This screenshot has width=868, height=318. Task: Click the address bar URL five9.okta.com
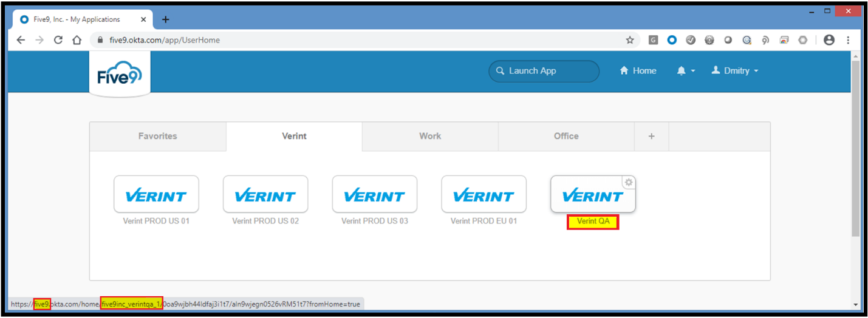pos(165,40)
